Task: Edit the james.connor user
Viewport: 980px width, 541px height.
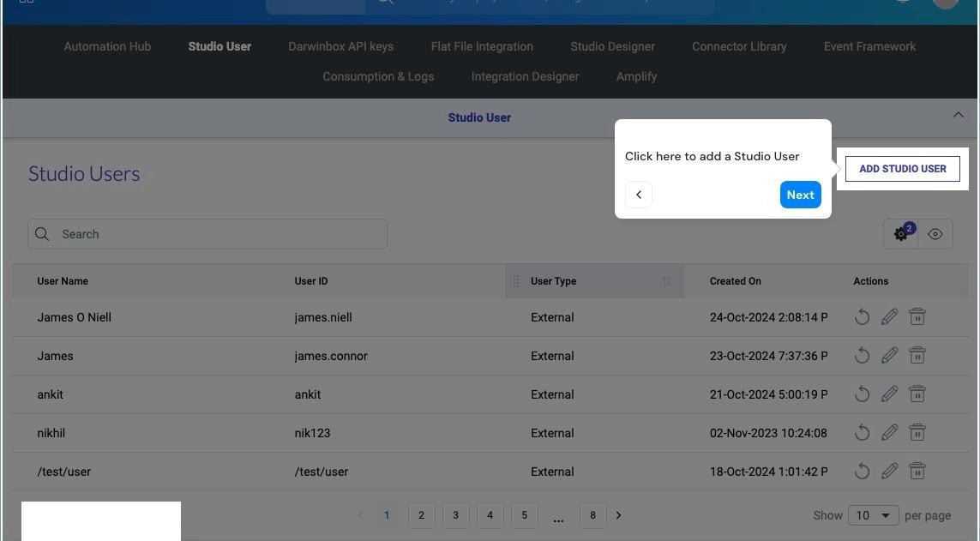Action: coord(889,356)
